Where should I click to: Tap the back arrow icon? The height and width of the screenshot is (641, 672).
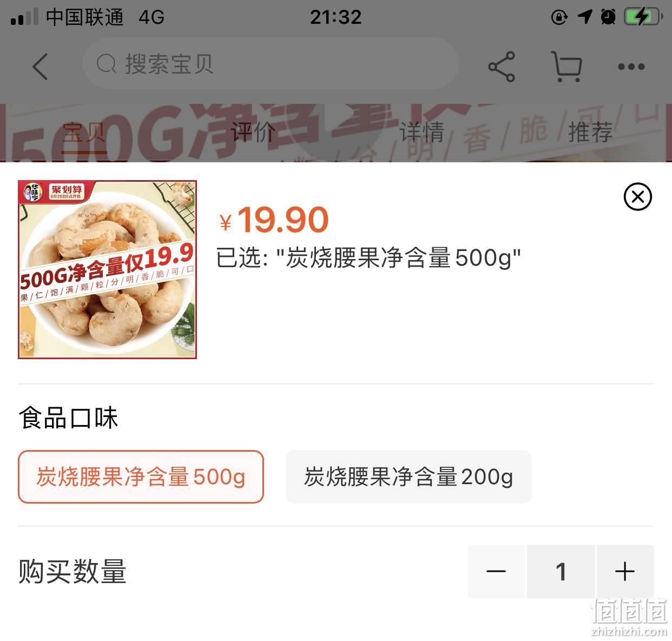click(x=40, y=67)
